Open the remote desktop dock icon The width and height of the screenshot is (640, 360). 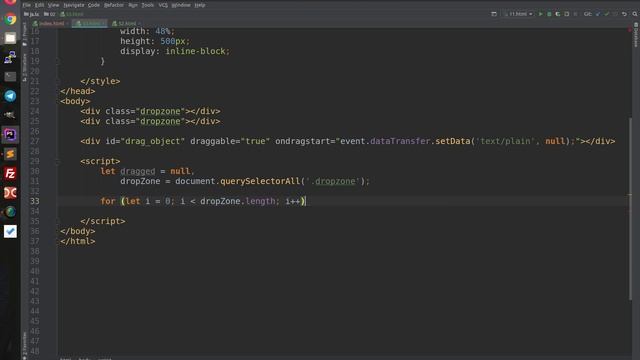coord(10,57)
